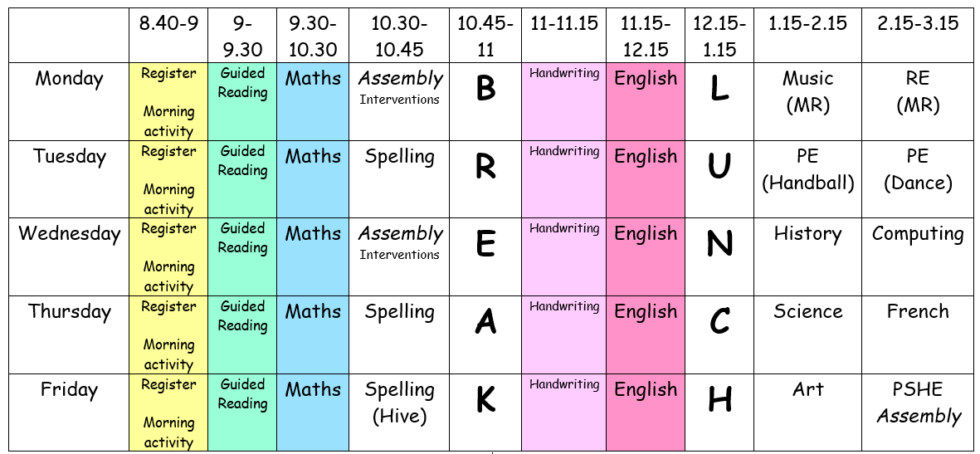Image resolution: width=980 pixels, height=454 pixels.
Task: Select the 1.15-2.15 time column header
Action: [807, 35]
